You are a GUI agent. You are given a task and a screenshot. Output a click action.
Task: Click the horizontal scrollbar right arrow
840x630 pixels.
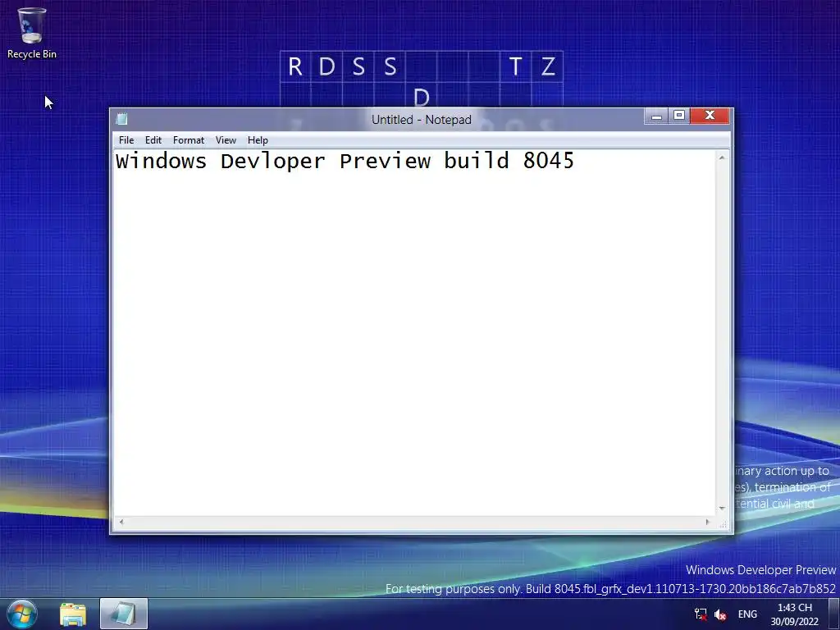pyautogui.click(x=707, y=522)
